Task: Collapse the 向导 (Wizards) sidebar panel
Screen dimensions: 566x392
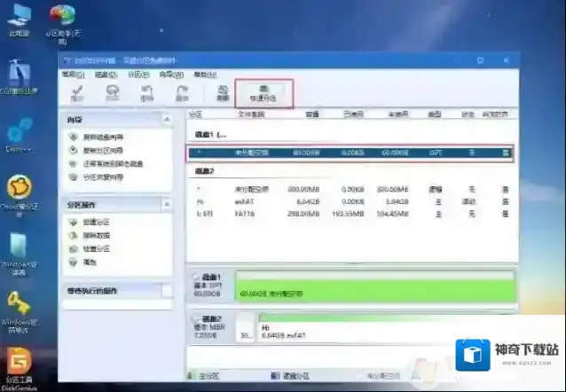Action: coord(166,119)
